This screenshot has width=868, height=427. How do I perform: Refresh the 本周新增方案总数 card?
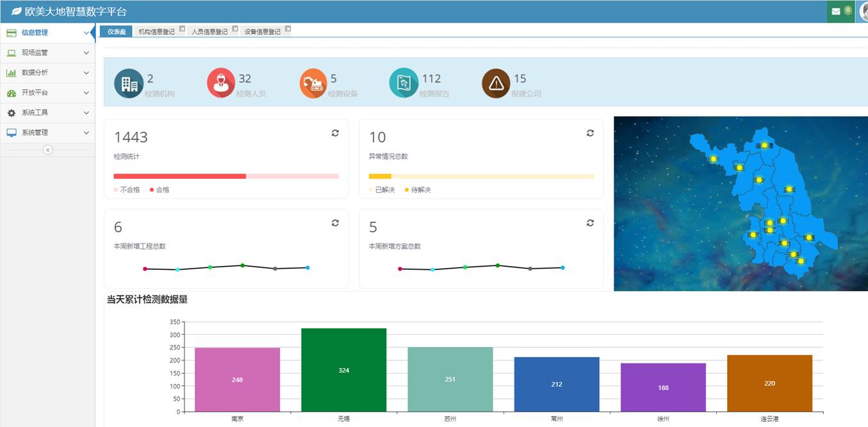(x=590, y=222)
